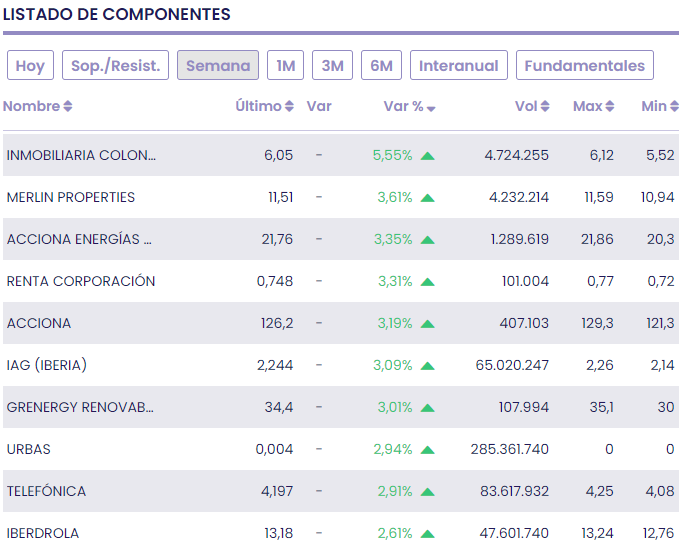Click the ACCIONA company name

tap(38, 323)
